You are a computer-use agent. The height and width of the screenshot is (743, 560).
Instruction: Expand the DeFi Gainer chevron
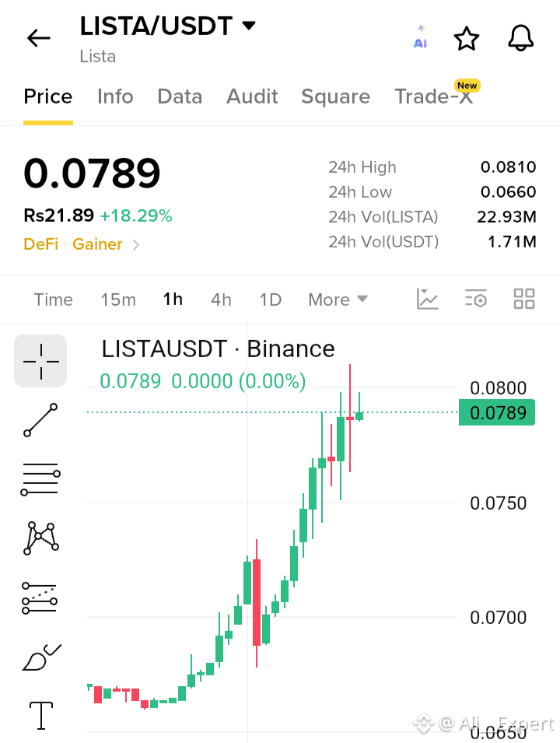coord(136,245)
